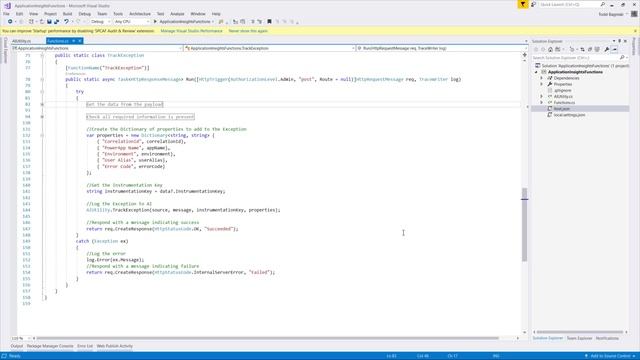Click the open file toolbar icon

pos(42,22)
